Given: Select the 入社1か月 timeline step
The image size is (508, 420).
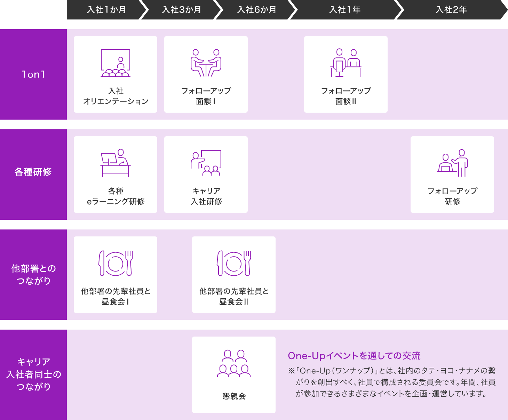Looking at the screenshot, I should click(107, 10).
